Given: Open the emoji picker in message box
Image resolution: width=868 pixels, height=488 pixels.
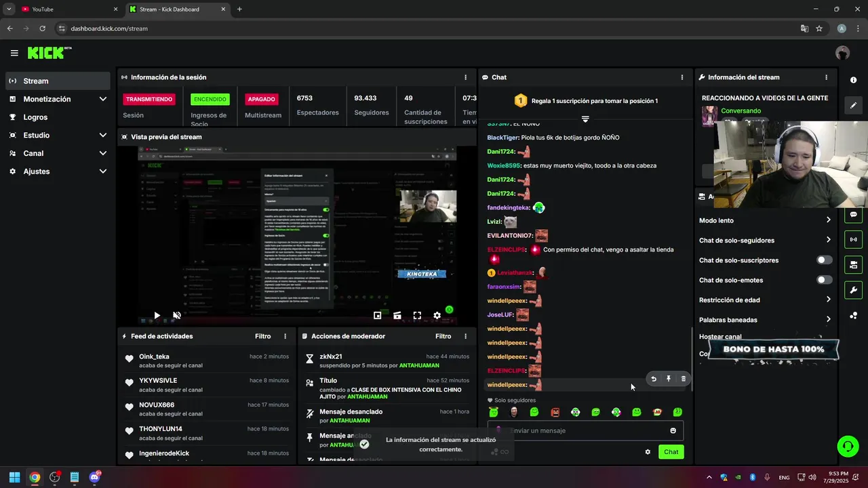Looking at the screenshot, I should point(673,430).
